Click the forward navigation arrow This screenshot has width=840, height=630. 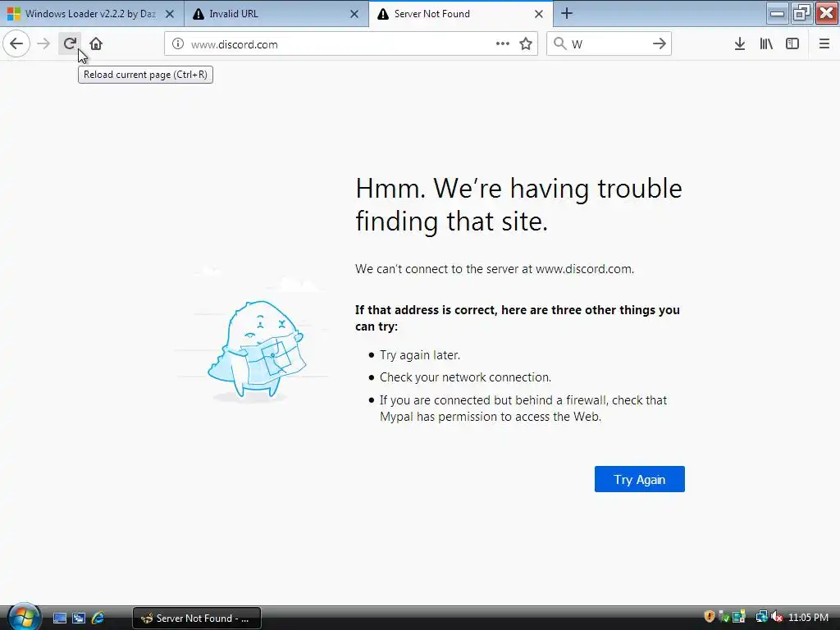[x=43, y=43]
